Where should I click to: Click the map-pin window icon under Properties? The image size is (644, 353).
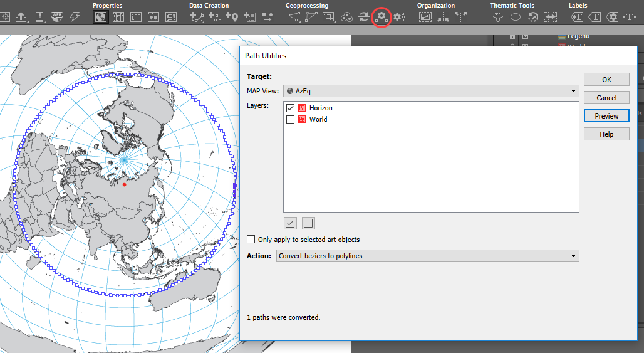tap(153, 17)
